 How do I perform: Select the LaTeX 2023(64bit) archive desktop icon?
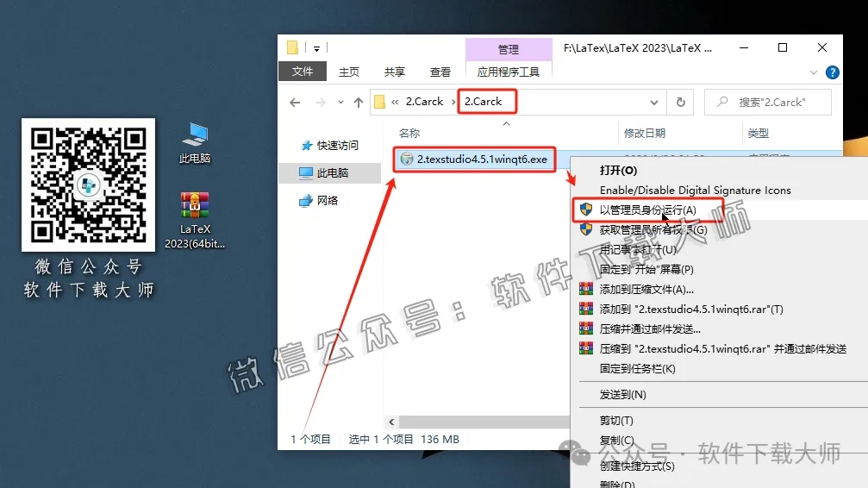(195, 220)
